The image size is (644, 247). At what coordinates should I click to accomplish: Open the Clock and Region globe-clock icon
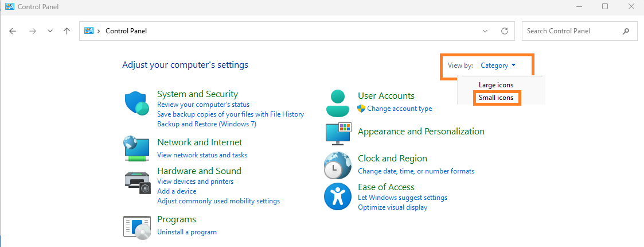tap(338, 165)
